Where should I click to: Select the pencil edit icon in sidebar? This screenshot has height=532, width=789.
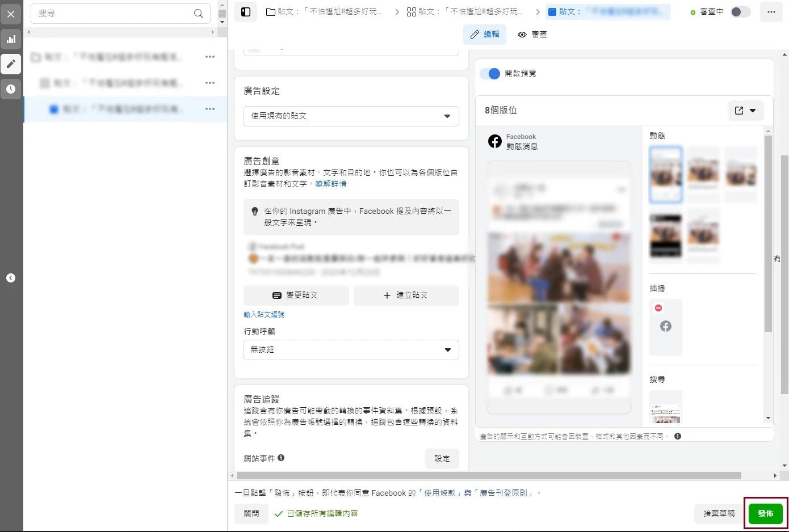[x=11, y=64]
